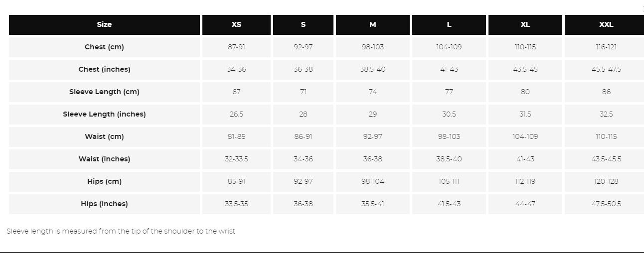Click the sleeve length measurement note

coord(121,231)
